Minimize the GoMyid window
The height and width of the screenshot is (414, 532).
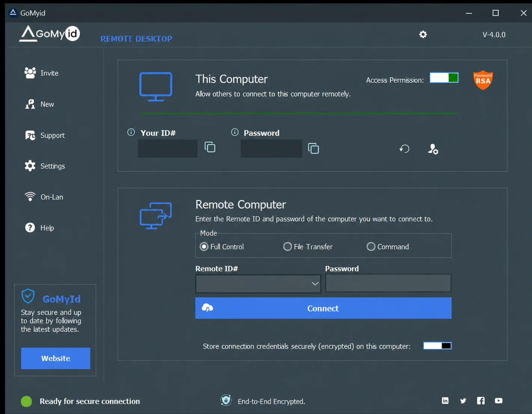pos(469,13)
